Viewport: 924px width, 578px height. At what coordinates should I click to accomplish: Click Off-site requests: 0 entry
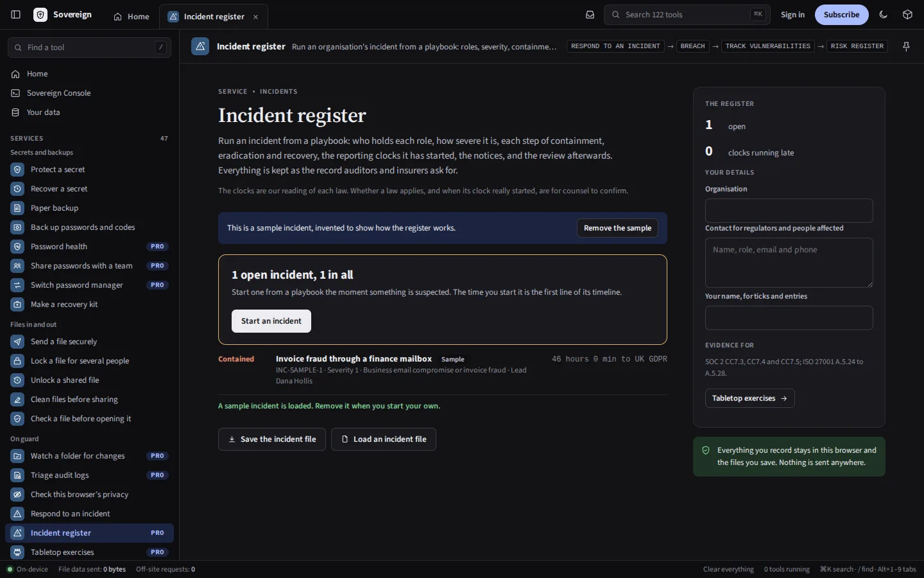click(166, 569)
